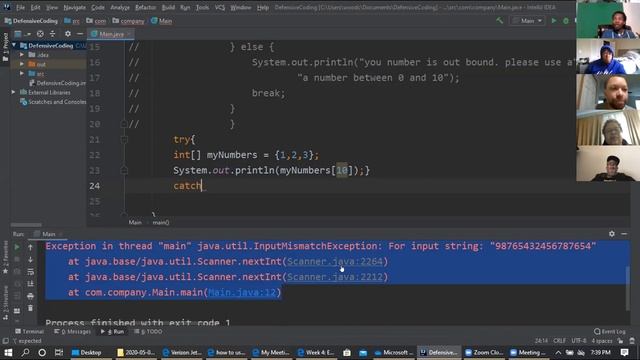Click the Main class breadcrumb in navigation bar

click(162, 21)
